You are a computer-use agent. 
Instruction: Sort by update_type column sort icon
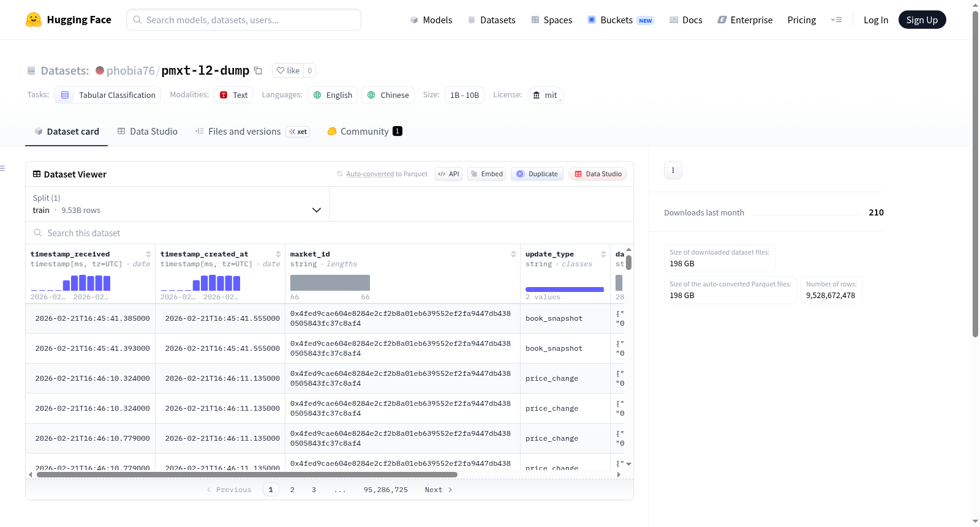click(603, 254)
